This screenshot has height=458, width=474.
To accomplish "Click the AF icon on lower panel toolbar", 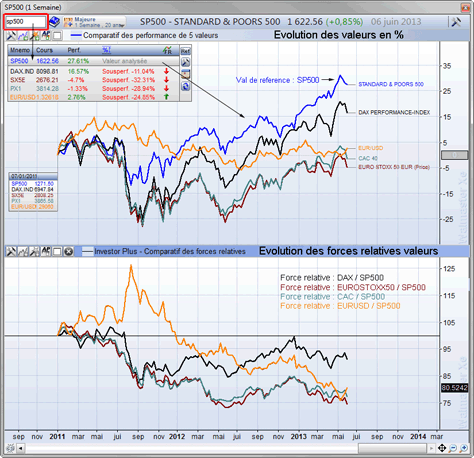I will [x=46, y=252].
